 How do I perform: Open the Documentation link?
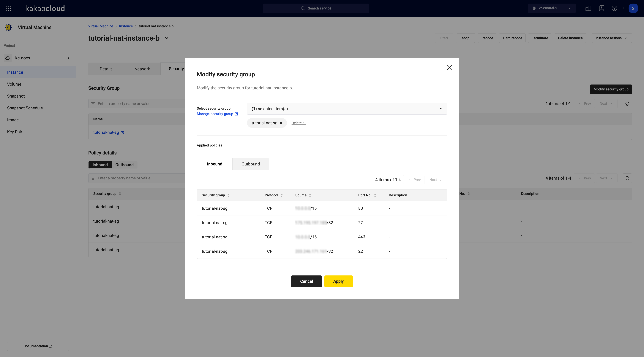pos(38,346)
